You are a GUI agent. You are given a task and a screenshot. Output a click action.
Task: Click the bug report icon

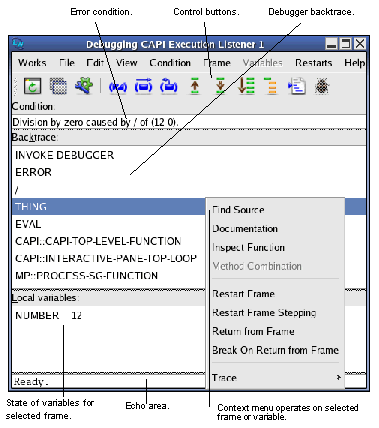(x=322, y=86)
